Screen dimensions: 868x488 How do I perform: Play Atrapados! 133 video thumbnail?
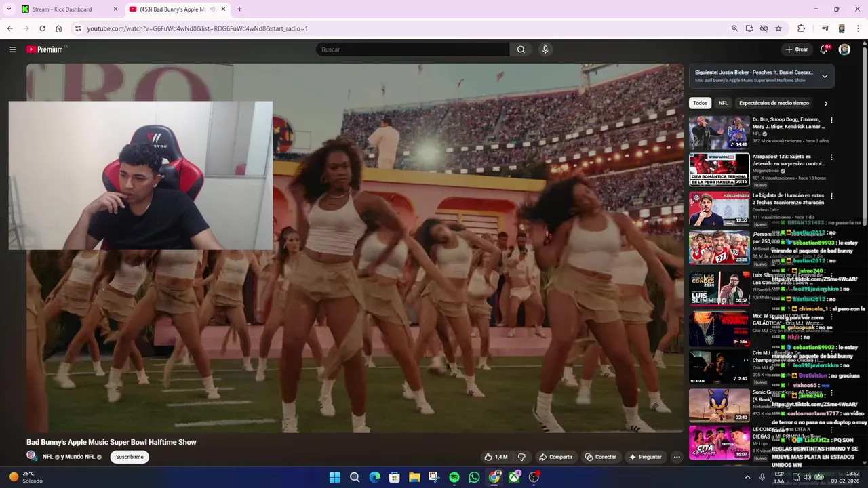click(x=719, y=169)
